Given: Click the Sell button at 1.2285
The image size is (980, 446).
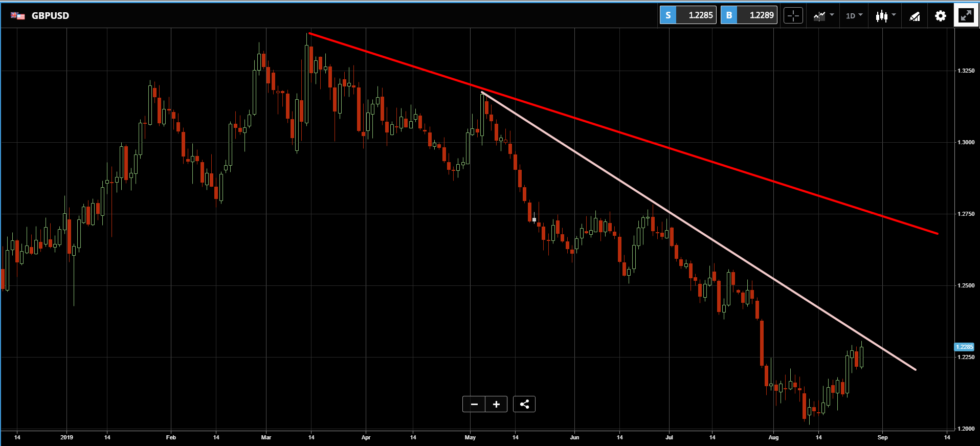Looking at the screenshot, I should (688, 15).
